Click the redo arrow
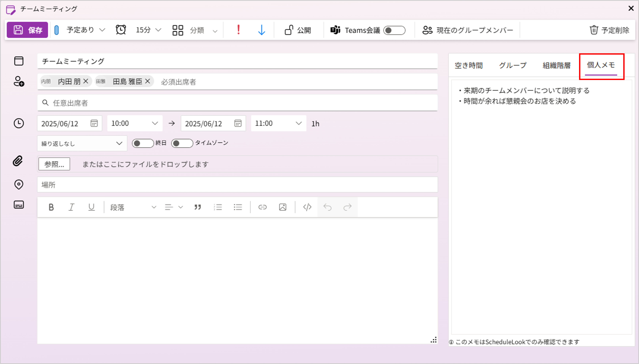The image size is (639, 364). (347, 207)
